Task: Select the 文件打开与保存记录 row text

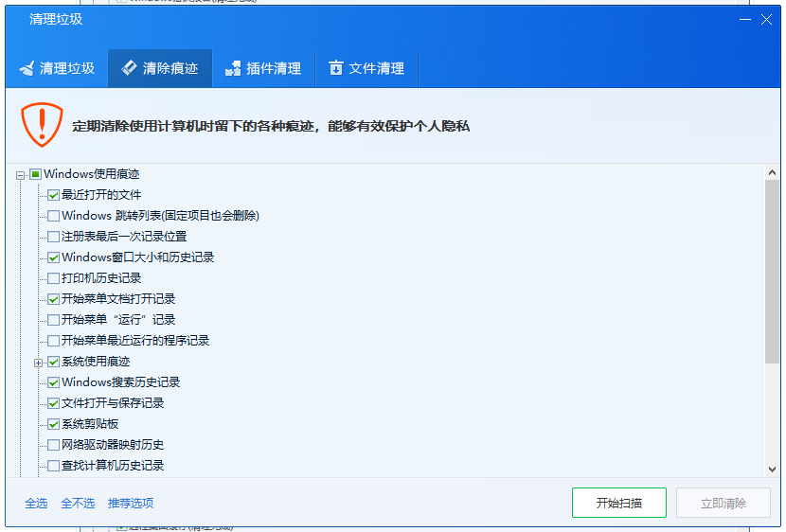Action: tap(113, 403)
